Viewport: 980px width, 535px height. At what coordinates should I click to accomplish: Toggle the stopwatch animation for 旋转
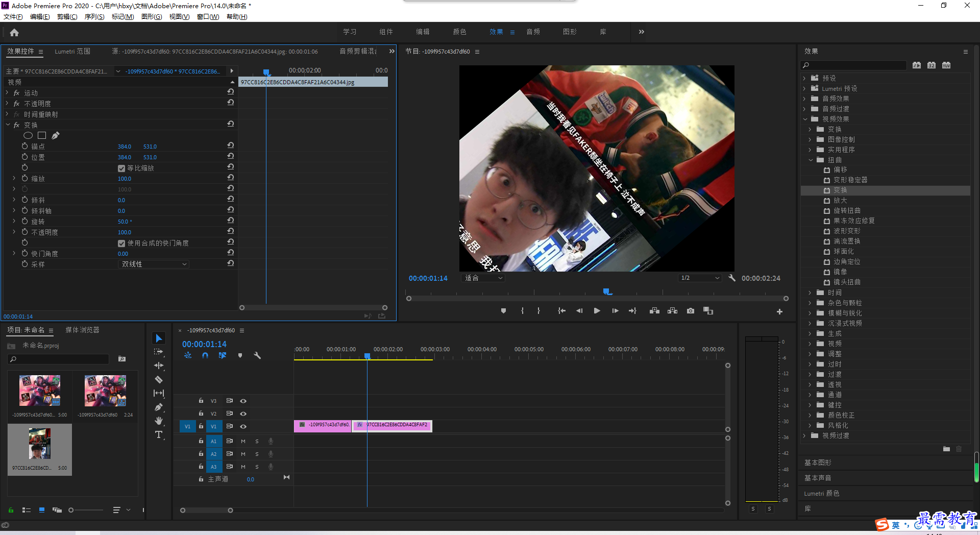point(24,221)
